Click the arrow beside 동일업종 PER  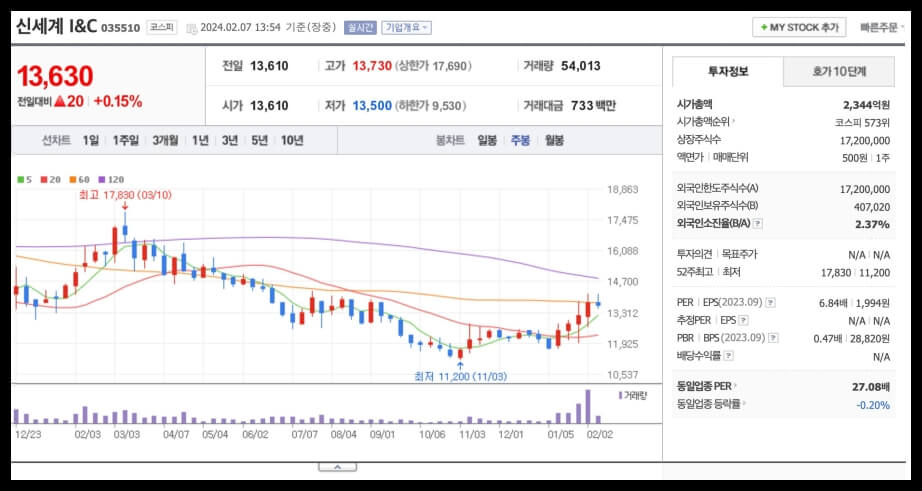click(736, 386)
